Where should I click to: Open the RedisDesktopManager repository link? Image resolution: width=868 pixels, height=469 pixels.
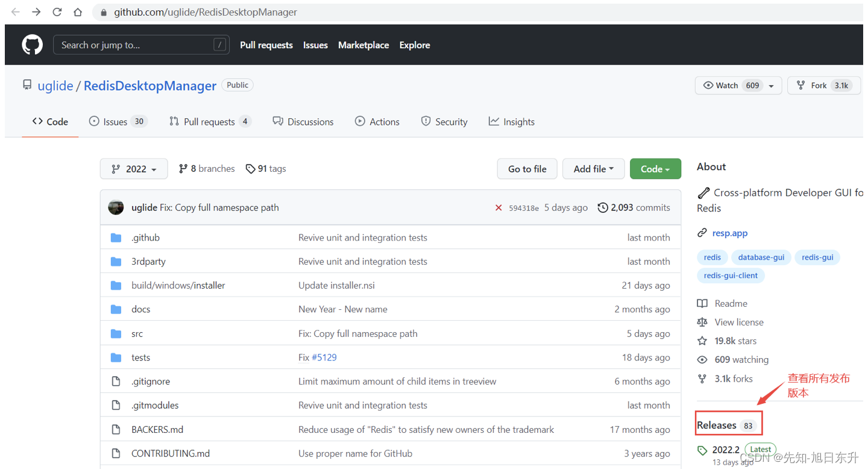150,86
